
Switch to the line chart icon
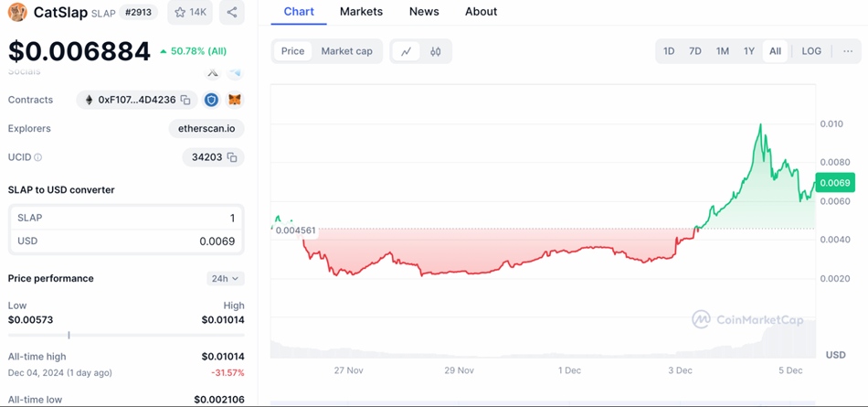(x=407, y=51)
